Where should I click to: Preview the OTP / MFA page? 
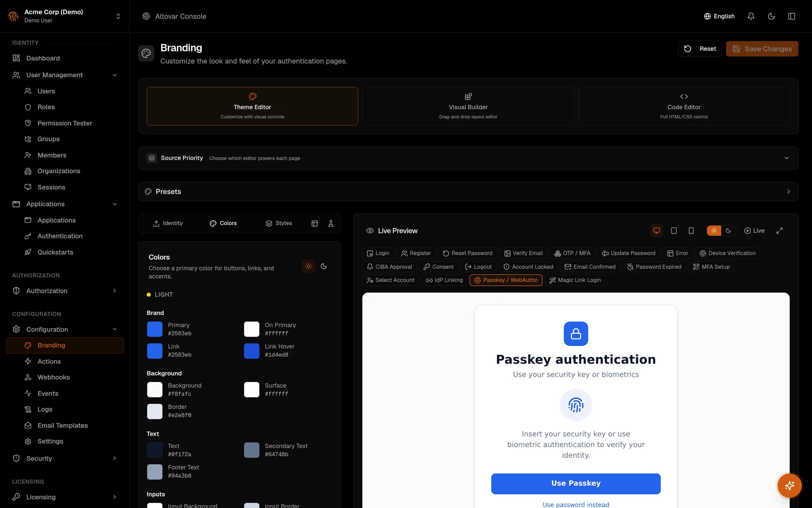[x=572, y=253]
